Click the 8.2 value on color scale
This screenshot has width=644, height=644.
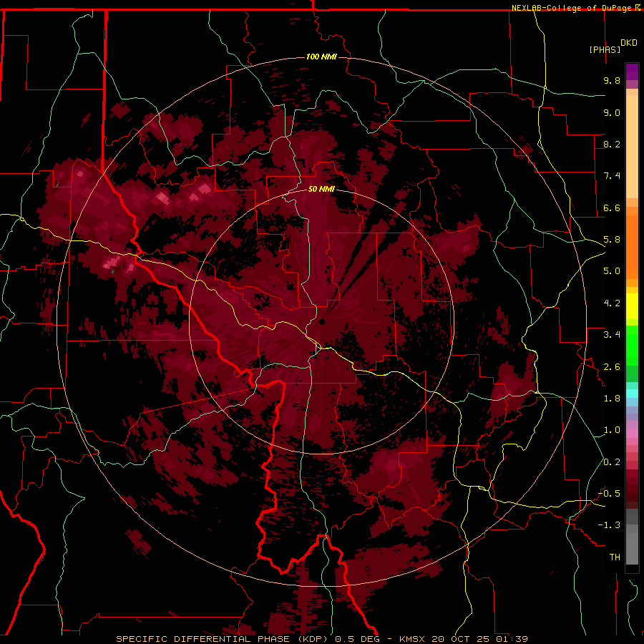612,144
